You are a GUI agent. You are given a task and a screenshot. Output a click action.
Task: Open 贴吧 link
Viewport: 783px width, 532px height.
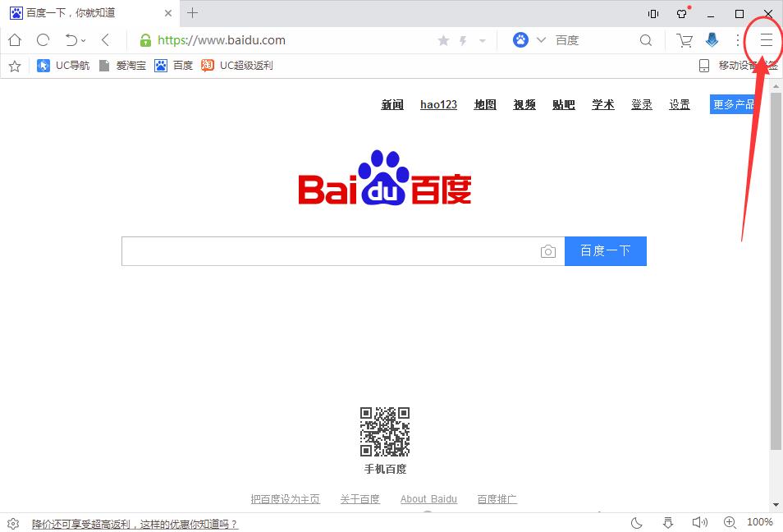point(564,104)
